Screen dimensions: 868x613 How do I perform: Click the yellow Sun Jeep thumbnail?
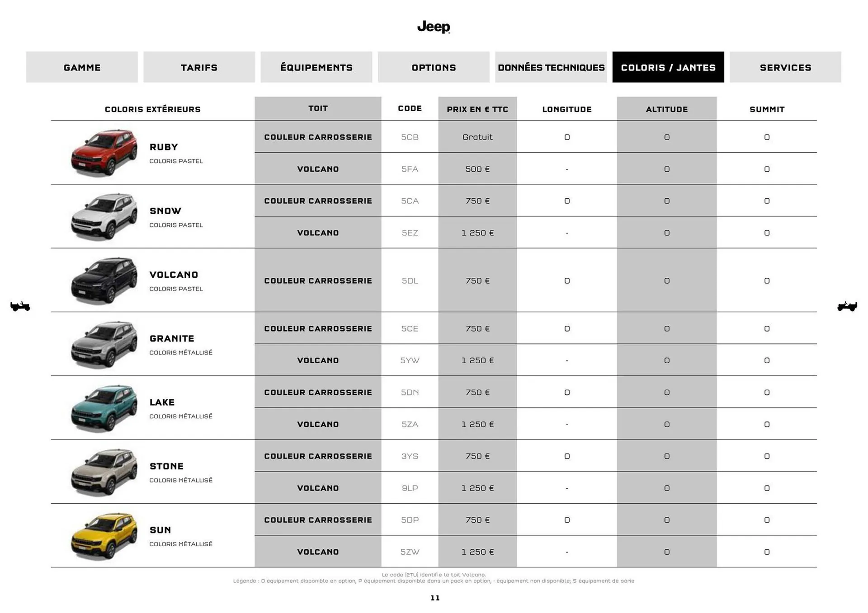[104, 536]
